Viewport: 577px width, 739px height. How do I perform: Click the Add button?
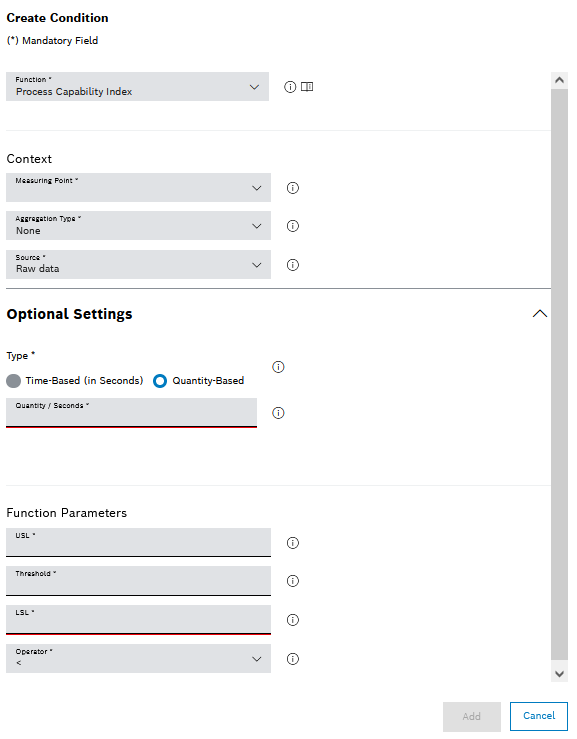coord(472,716)
